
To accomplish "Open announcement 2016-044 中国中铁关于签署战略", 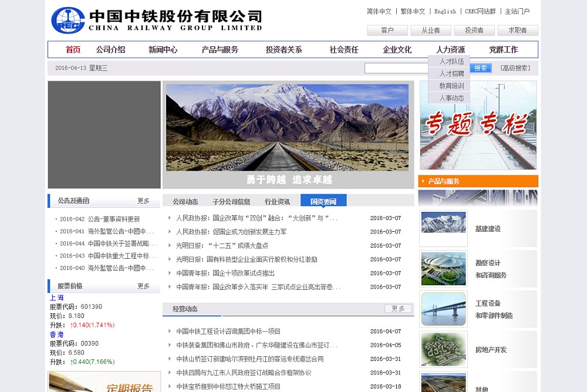I will point(108,244).
